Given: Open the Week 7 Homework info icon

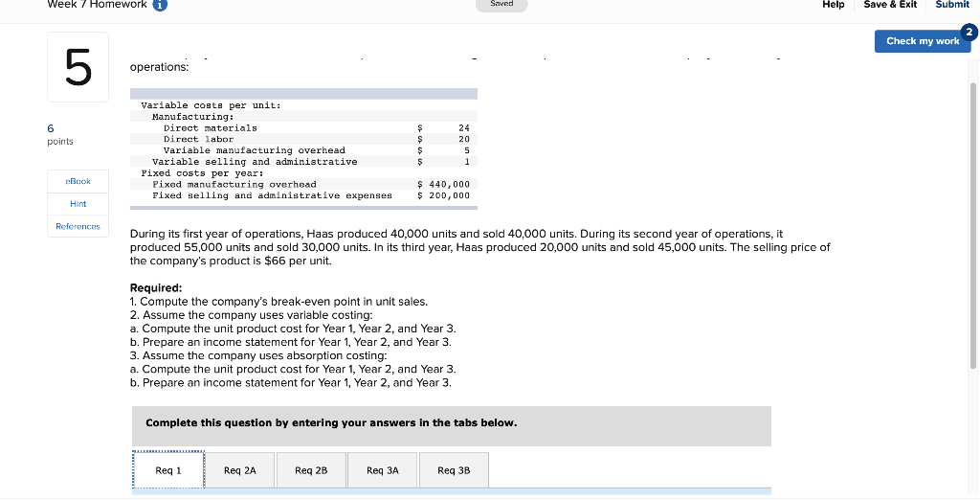Looking at the screenshot, I should pos(160,5).
